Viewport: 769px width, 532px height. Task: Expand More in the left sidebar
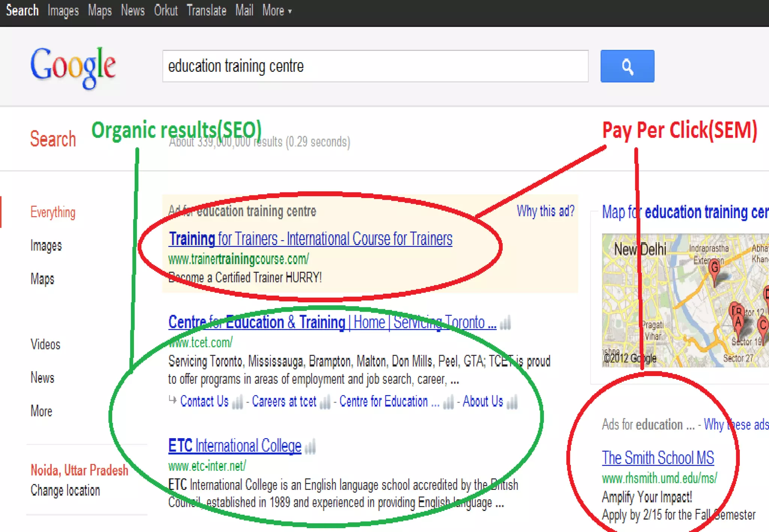[41, 411]
